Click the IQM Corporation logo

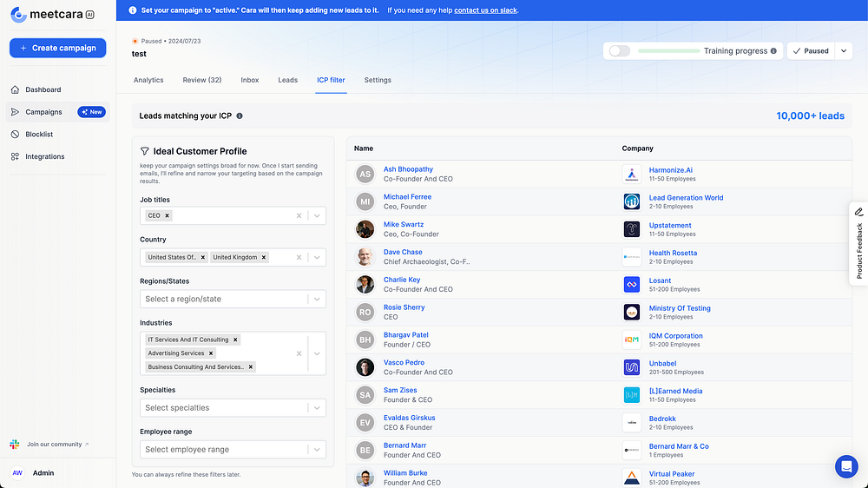632,340
